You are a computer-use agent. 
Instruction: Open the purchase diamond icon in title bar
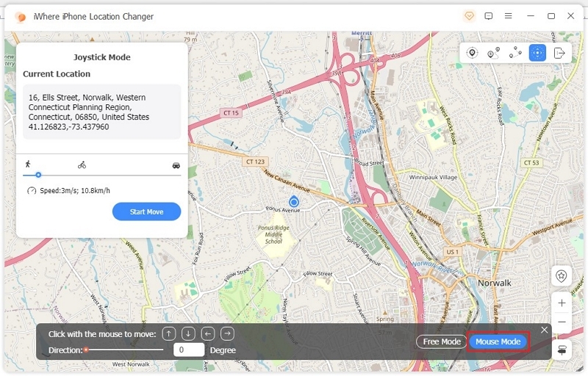click(x=469, y=16)
